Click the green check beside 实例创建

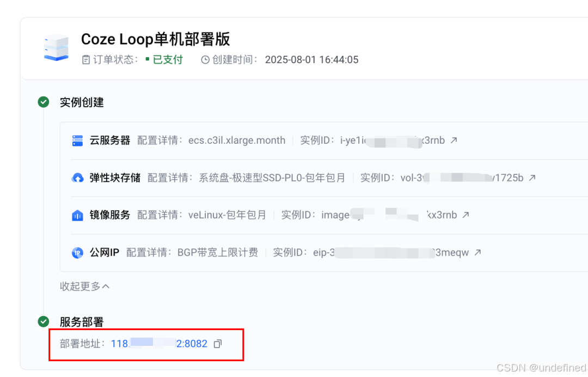pos(44,102)
